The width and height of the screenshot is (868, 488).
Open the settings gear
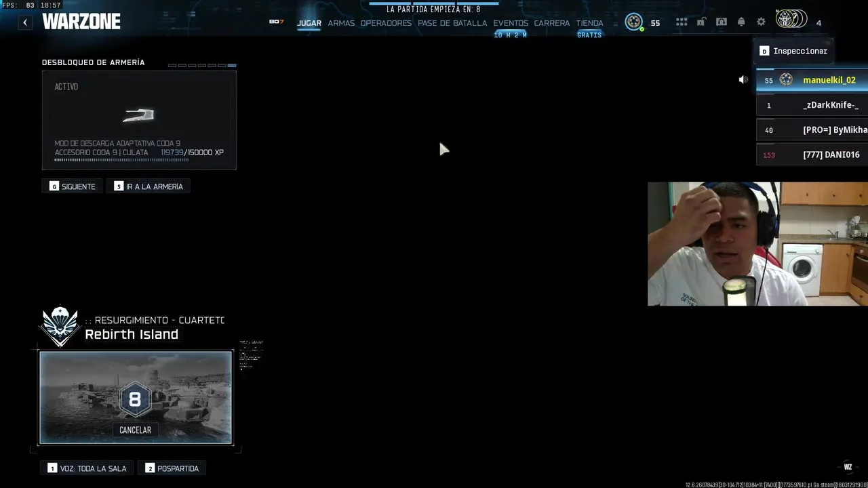[761, 22]
